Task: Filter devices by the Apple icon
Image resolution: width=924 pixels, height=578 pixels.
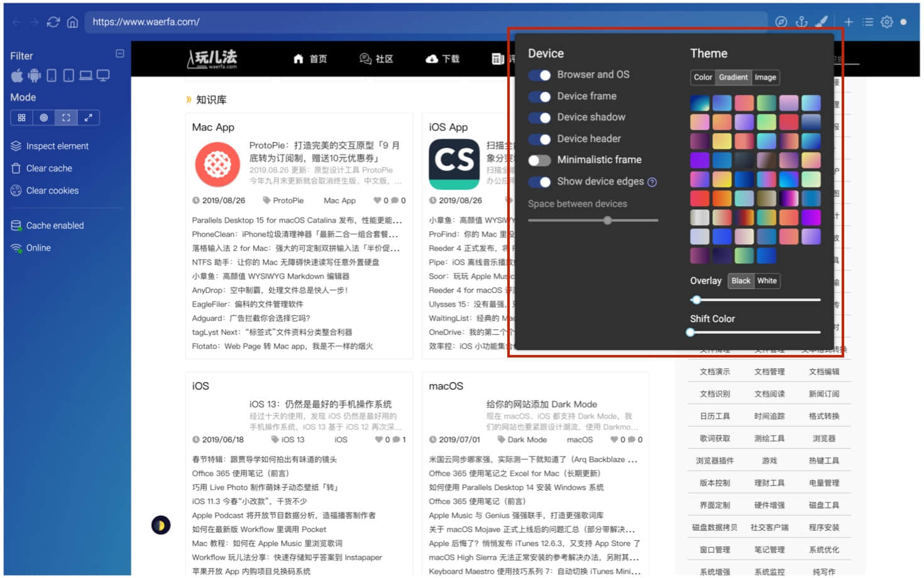Action: (x=17, y=76)
